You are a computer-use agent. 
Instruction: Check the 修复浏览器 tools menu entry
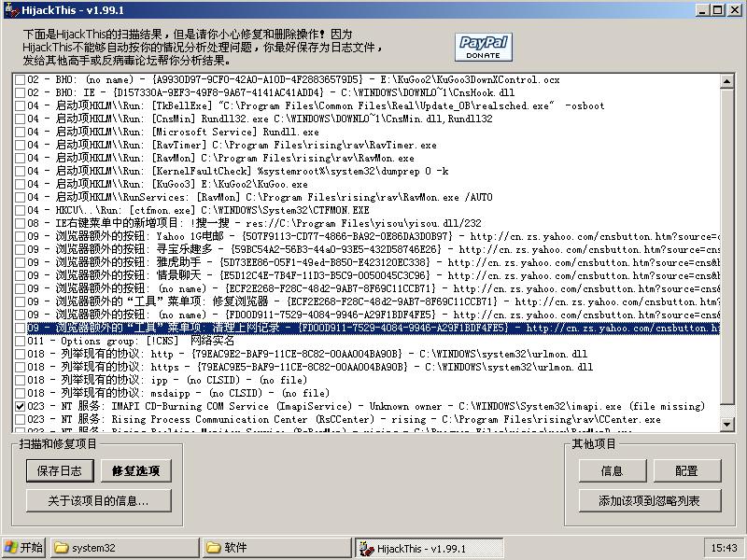point(20,301)
